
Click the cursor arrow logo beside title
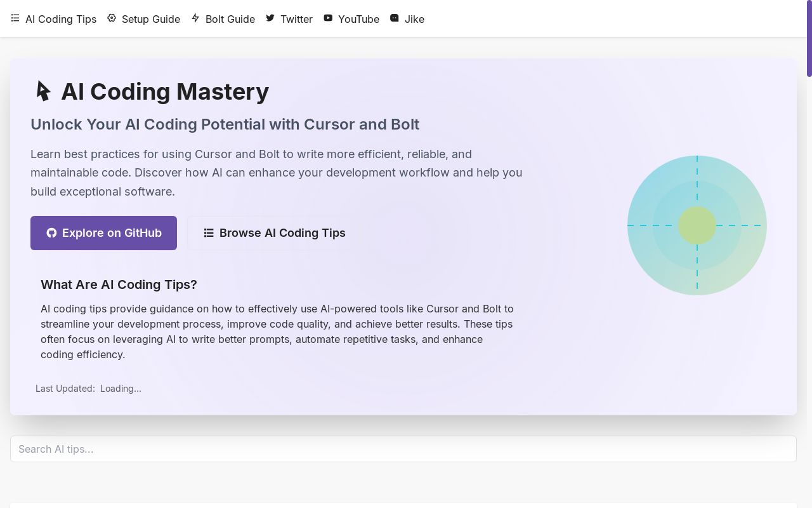pos(43,91)
